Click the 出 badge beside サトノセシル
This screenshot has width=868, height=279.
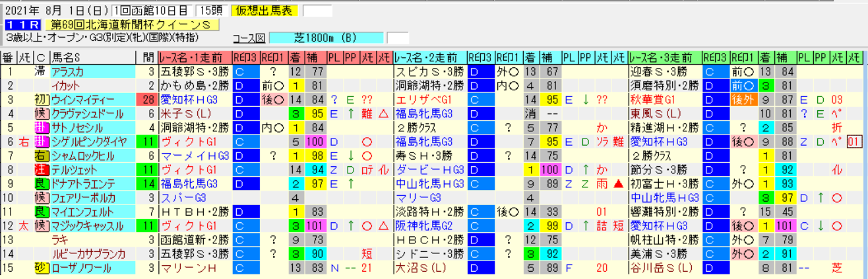pos(41,128)
